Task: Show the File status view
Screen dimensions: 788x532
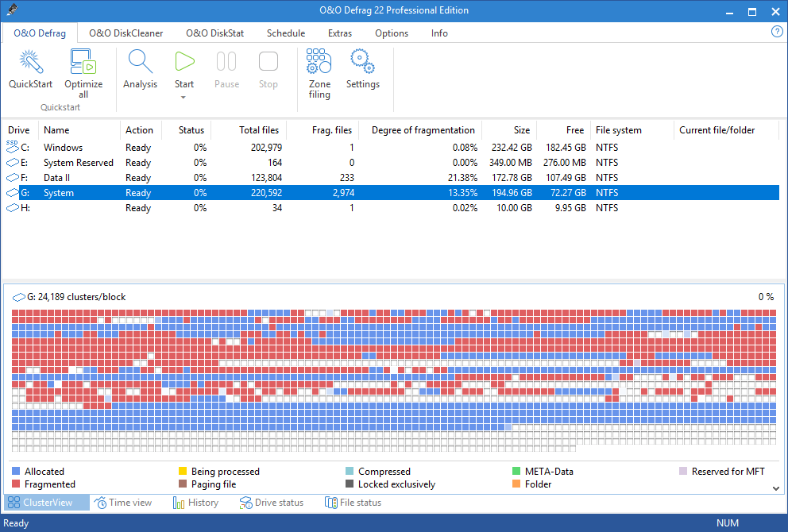Action: [x=353, y=503]
